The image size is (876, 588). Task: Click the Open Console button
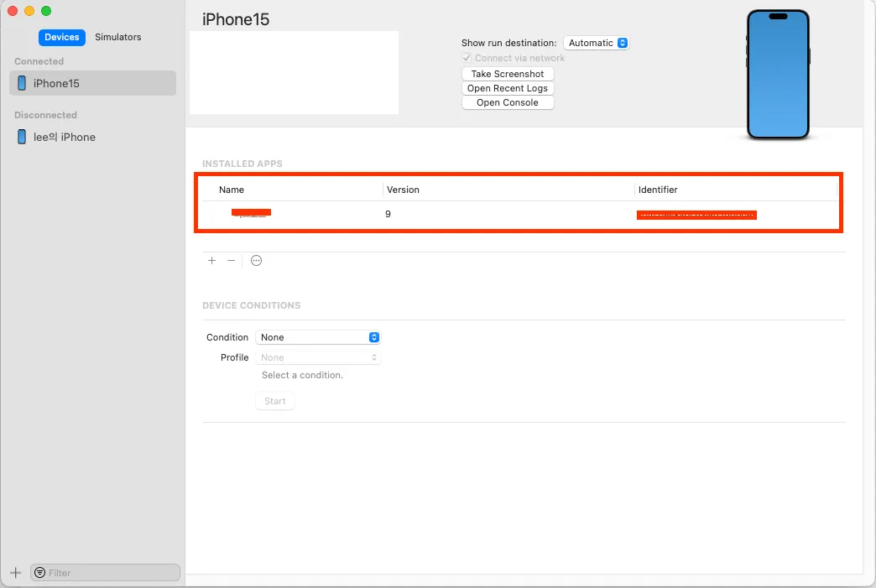tap(508, 102)
